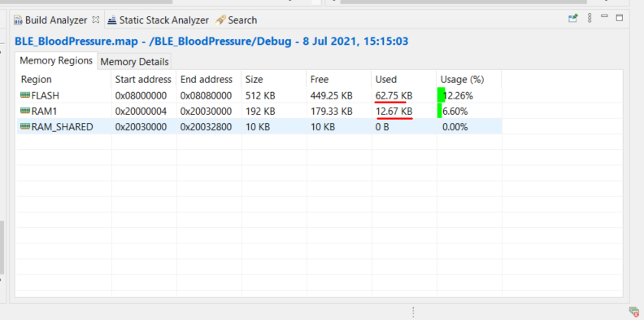
Task: Click FLASH start address 0x08000000
Action: (x=141, y=96)
